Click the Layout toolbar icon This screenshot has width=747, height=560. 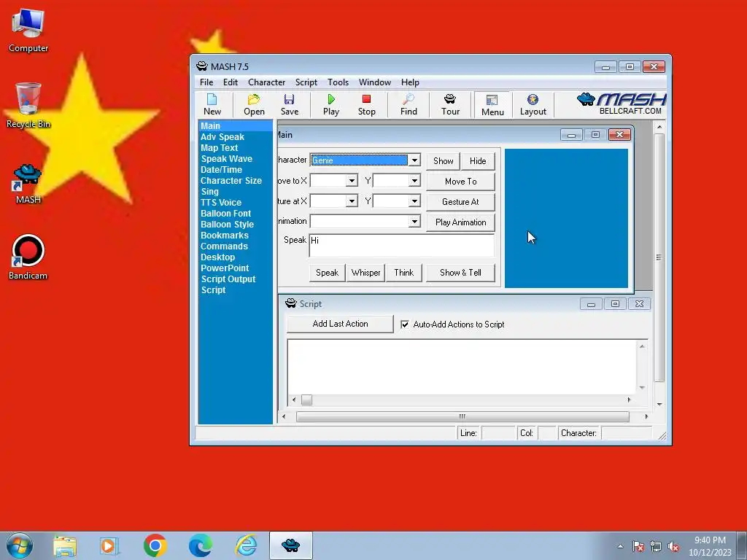click(533, 105)
